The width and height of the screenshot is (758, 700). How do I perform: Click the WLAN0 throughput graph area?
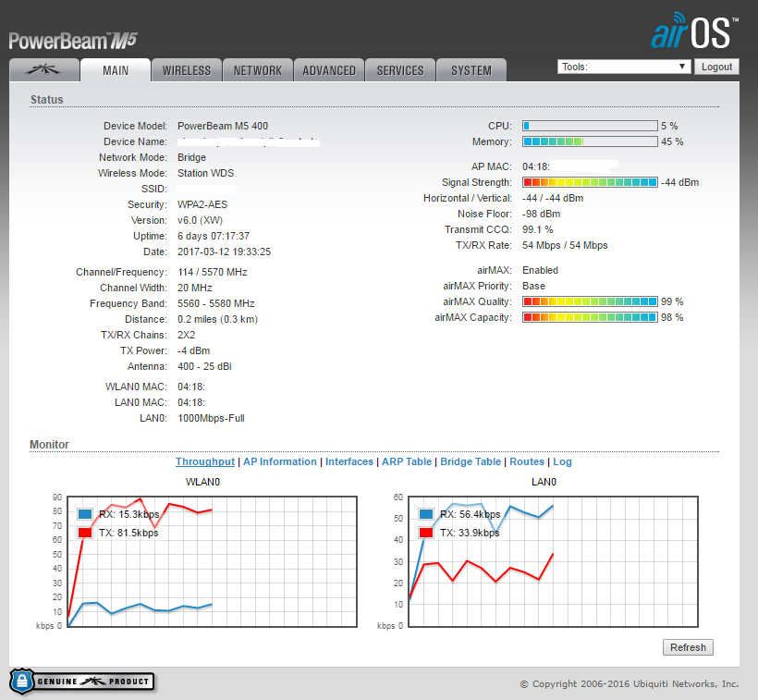point(213,561)
